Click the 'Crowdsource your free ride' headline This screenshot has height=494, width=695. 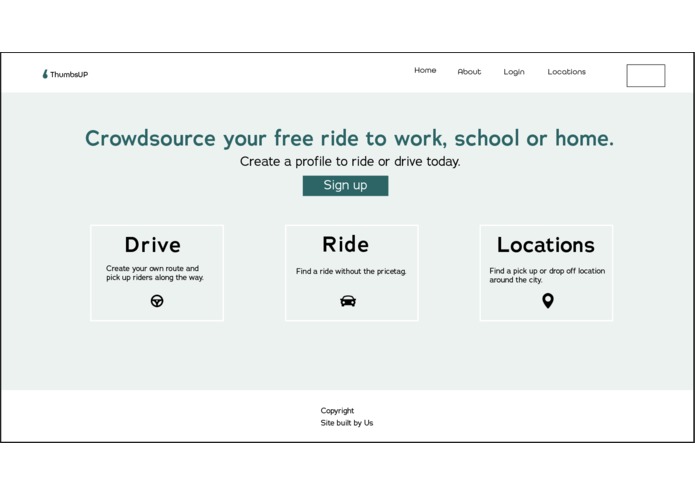(349, 138)
